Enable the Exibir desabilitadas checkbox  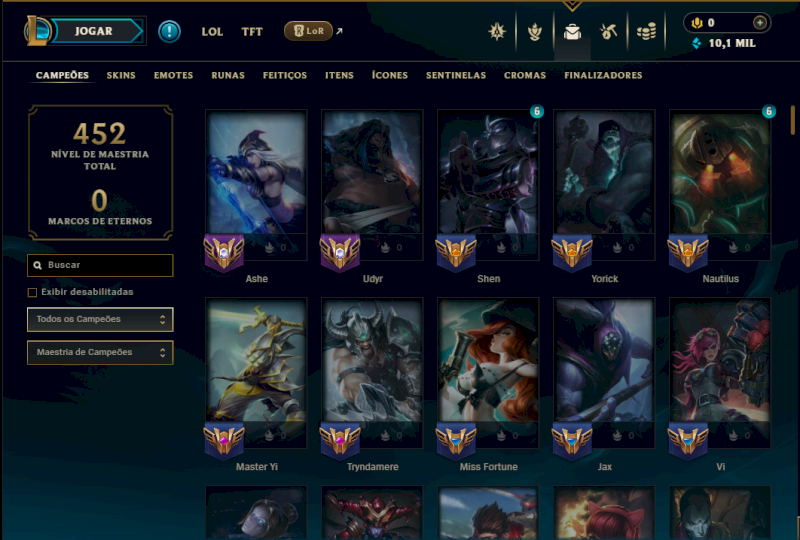(x=32, y=292)
